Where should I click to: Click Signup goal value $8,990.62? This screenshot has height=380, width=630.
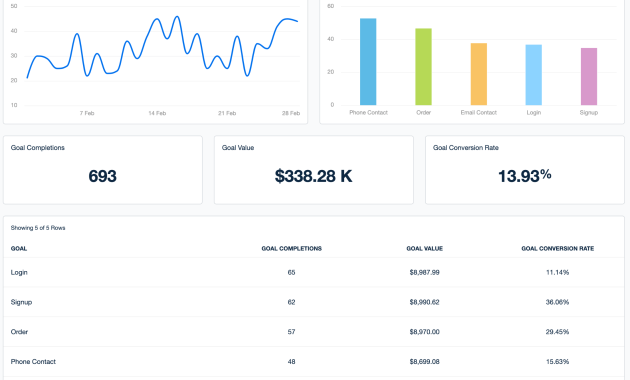424,302
